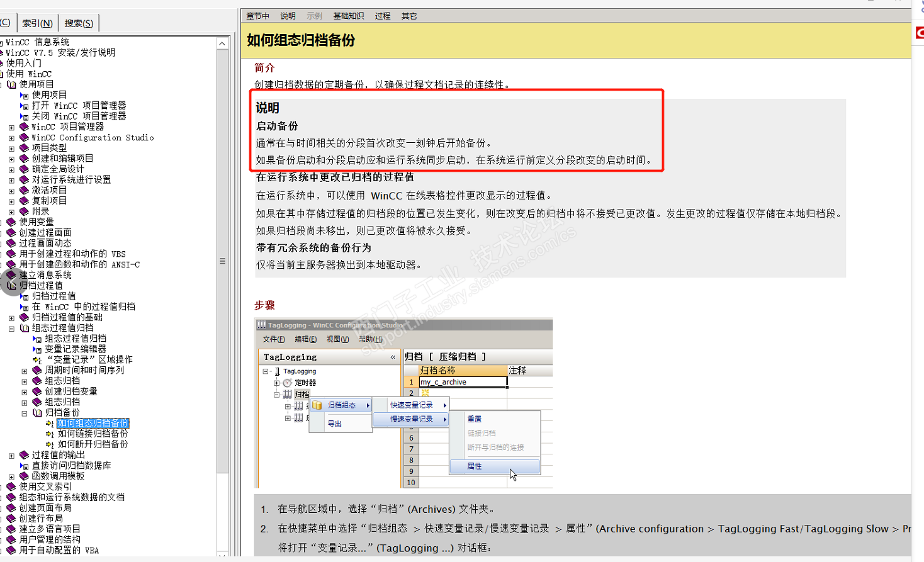Click the book icon beside "过程值的输出"
Viewport: 924px width, 562px height.
point(24,455)
